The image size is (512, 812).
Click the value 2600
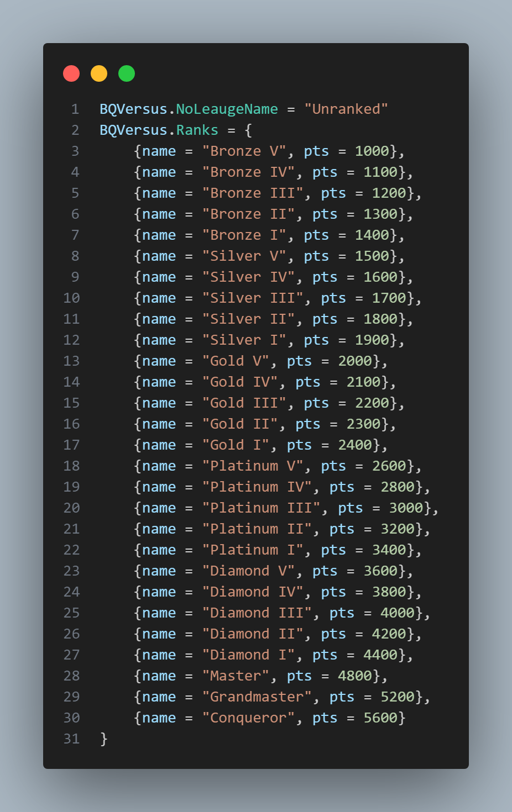click(x=389, y=466)
